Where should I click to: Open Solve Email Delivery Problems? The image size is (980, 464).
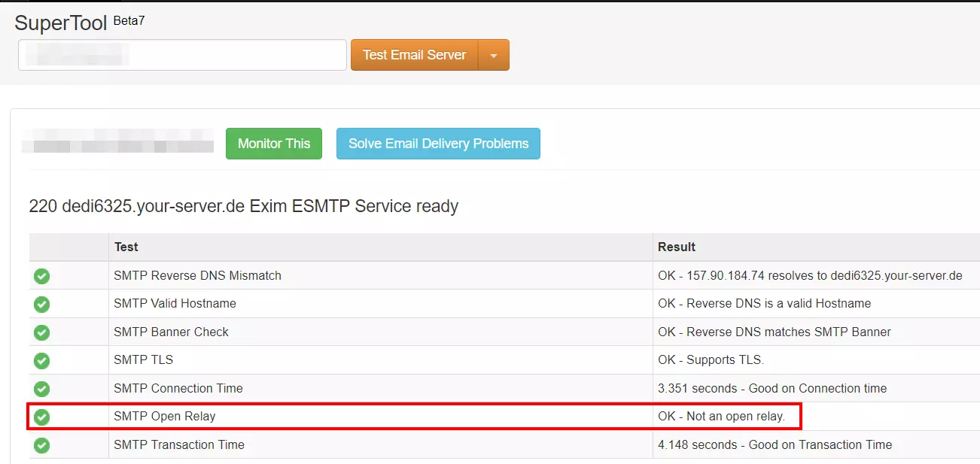(438, 144)
